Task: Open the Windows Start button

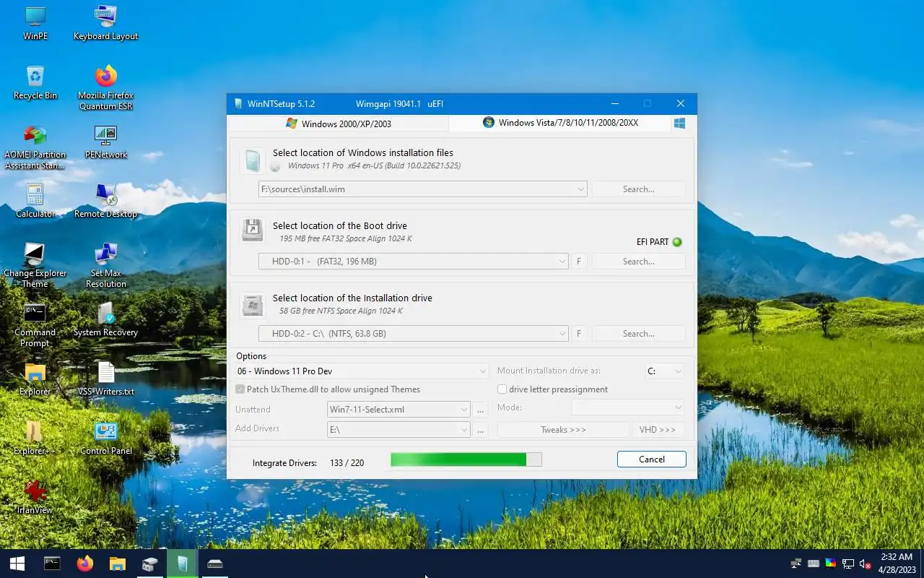Action: pos(17,564)
